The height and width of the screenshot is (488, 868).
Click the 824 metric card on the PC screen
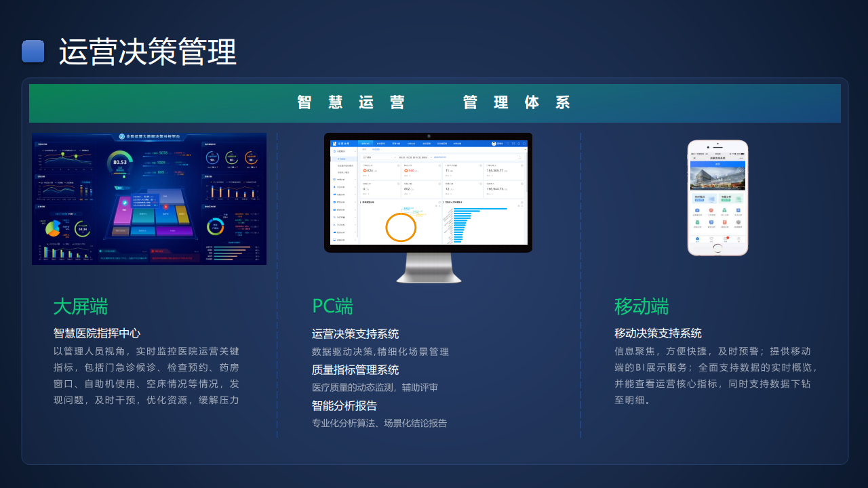[x=380, y=171]
